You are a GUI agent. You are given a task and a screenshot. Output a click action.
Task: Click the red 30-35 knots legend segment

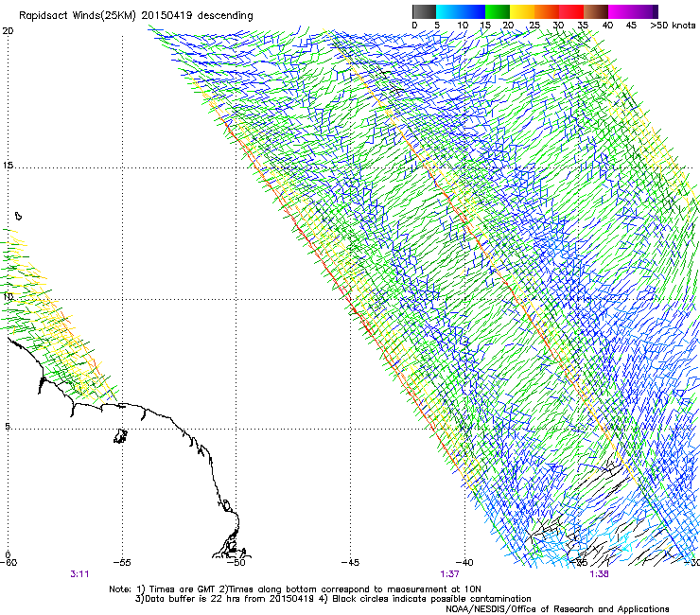[x=571, y=11]
